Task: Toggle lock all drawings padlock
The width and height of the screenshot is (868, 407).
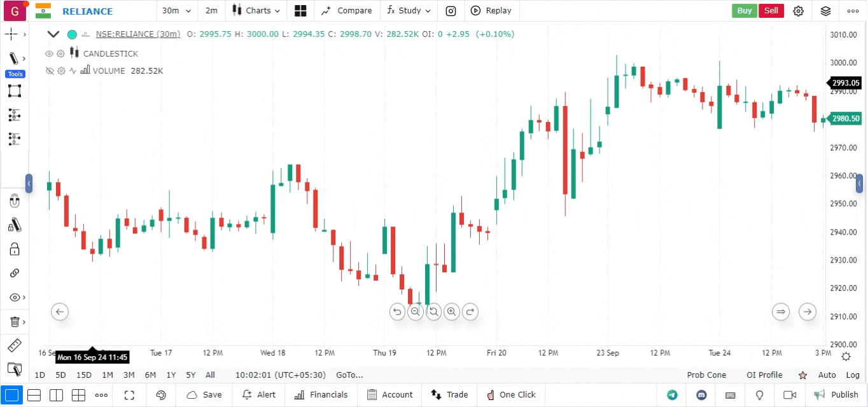Action: [x=14, y=249]
